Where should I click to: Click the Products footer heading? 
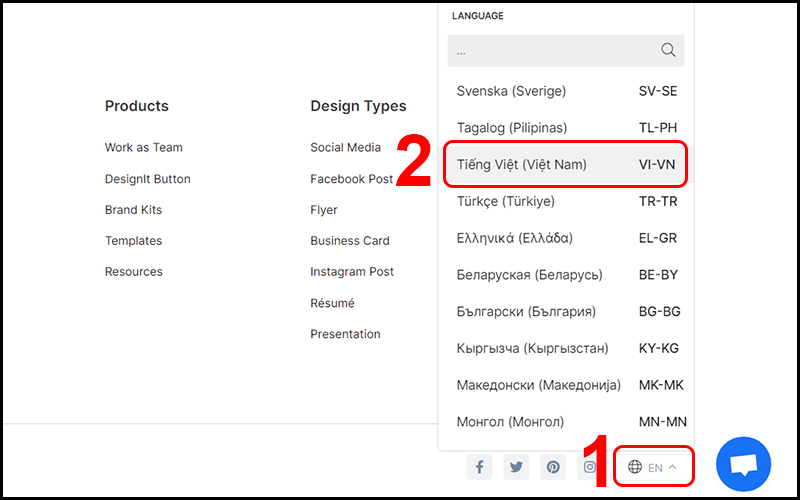(137, 106)
